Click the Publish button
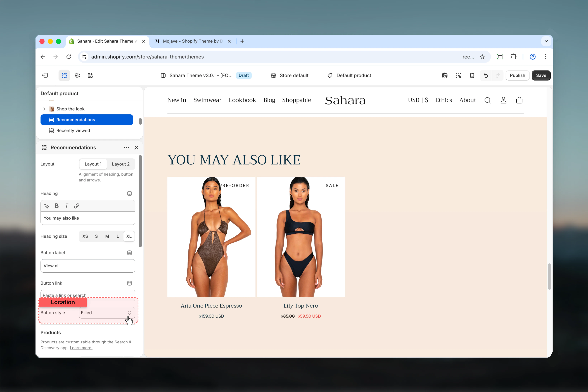 518,75
